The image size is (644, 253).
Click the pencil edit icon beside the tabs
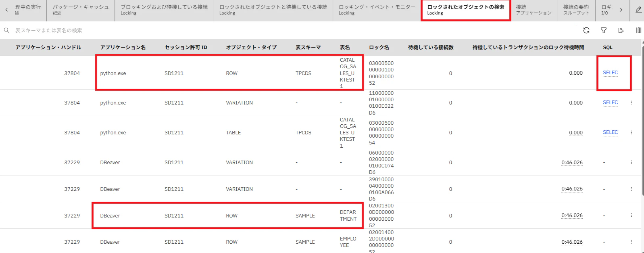639,10
